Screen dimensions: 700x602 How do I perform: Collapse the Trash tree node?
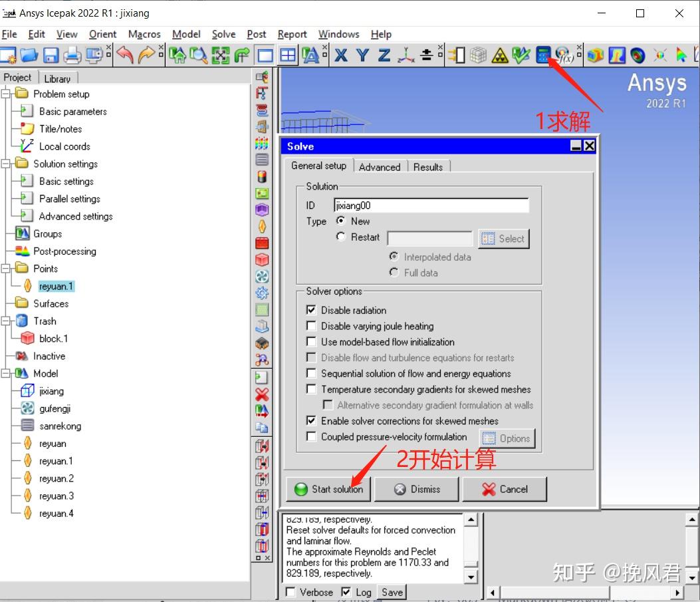(x=5, y=321)
